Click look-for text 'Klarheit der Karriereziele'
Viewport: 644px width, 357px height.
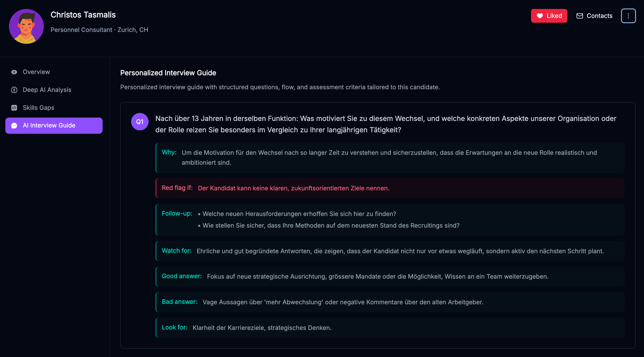(x=262, y=328)
